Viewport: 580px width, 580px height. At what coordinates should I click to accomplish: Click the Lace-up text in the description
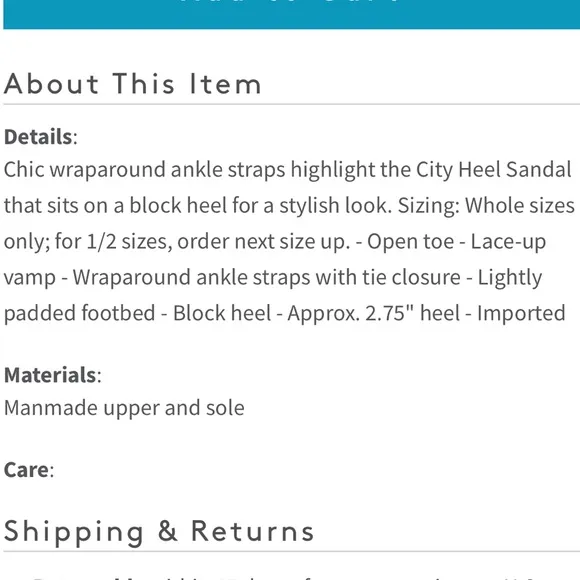508,242
